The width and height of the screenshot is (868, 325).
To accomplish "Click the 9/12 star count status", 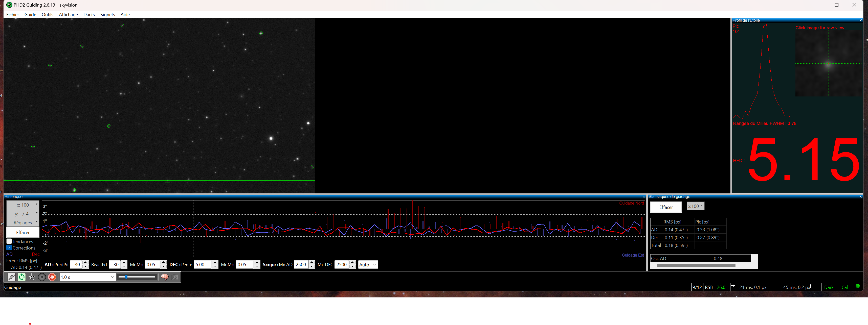I will click(697, 287).
